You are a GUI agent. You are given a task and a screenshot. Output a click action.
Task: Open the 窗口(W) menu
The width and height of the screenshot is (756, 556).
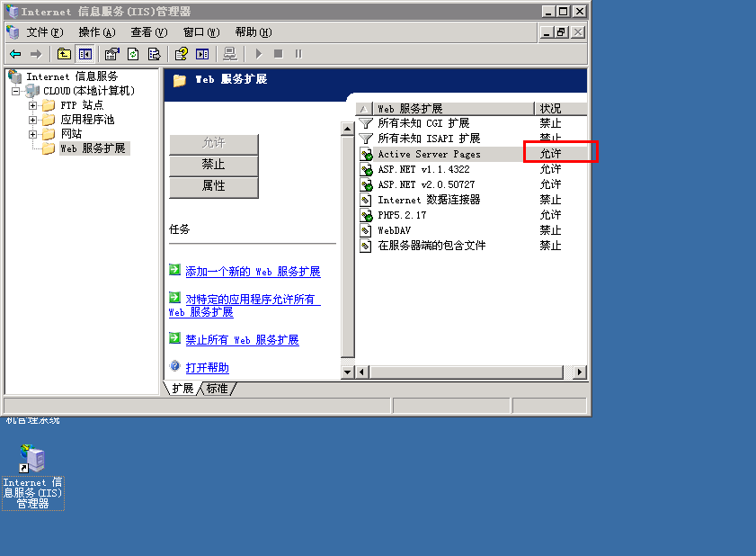click(x=201, y=32)
